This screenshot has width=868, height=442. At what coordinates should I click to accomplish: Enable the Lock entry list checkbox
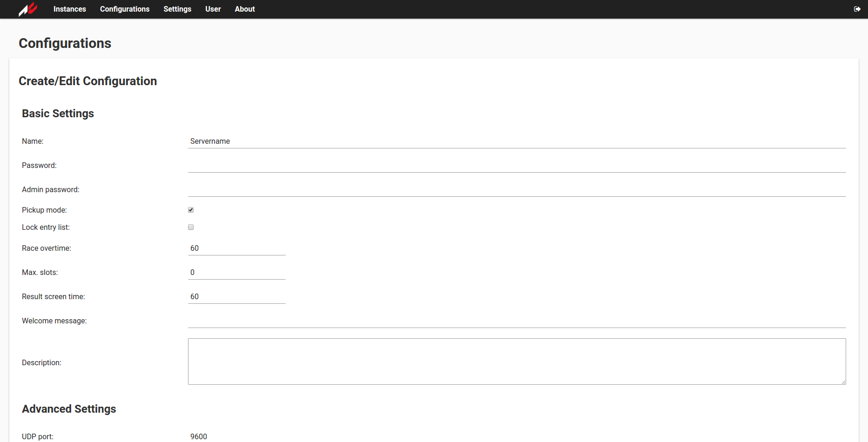[x=191, y=227]
